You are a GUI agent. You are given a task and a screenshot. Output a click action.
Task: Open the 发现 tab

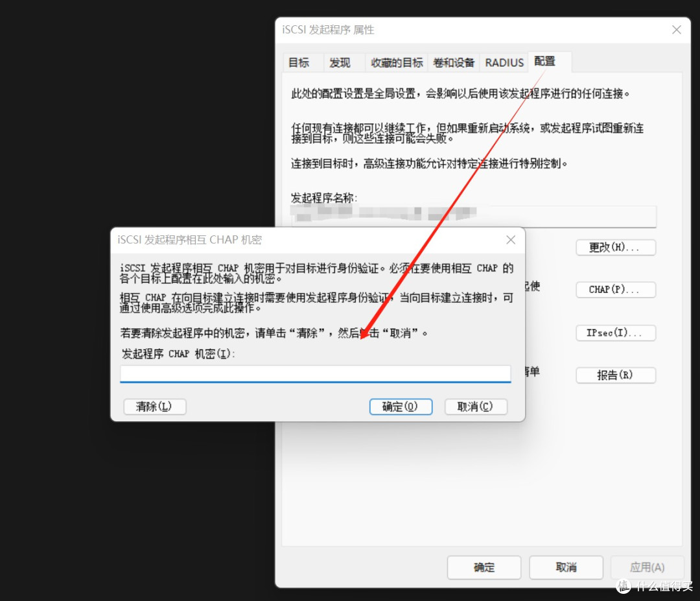[x=344, y=62]
